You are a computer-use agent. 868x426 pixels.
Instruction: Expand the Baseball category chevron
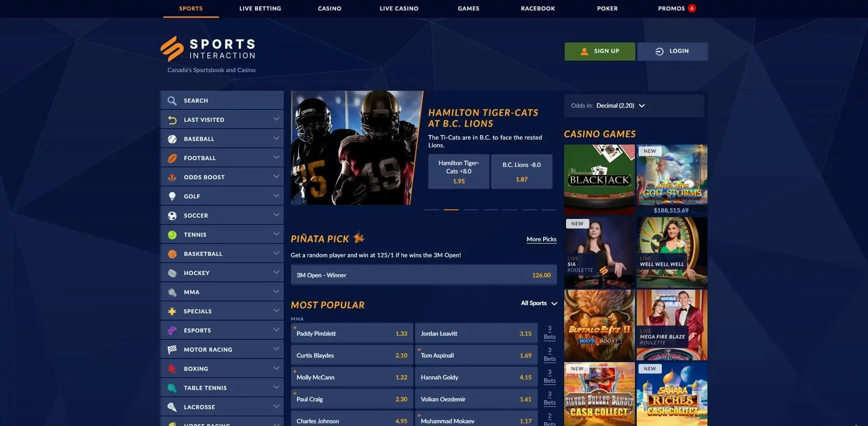click(x=276, y=138)
